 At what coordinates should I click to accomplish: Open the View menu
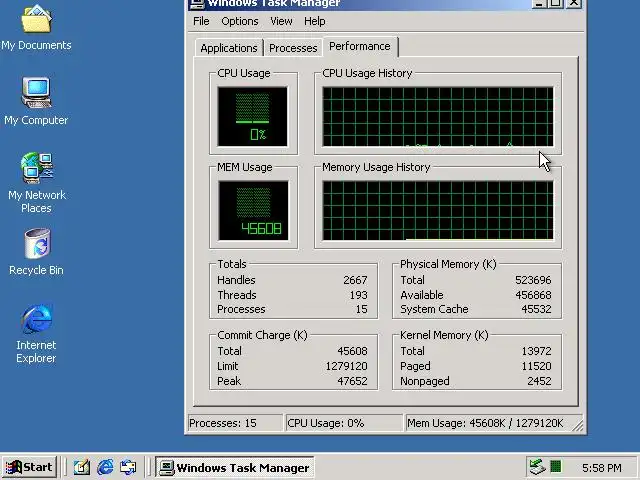(x=281, y=21)
